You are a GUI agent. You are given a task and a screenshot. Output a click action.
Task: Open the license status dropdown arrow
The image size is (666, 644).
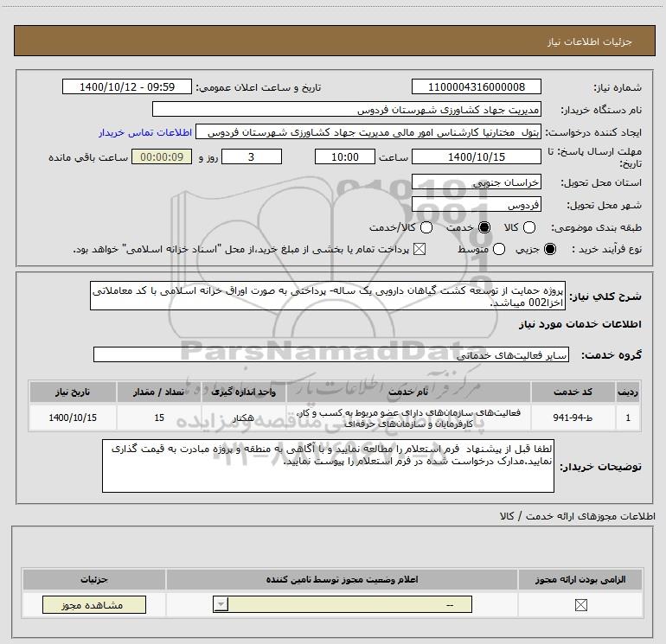pos(221,604)
